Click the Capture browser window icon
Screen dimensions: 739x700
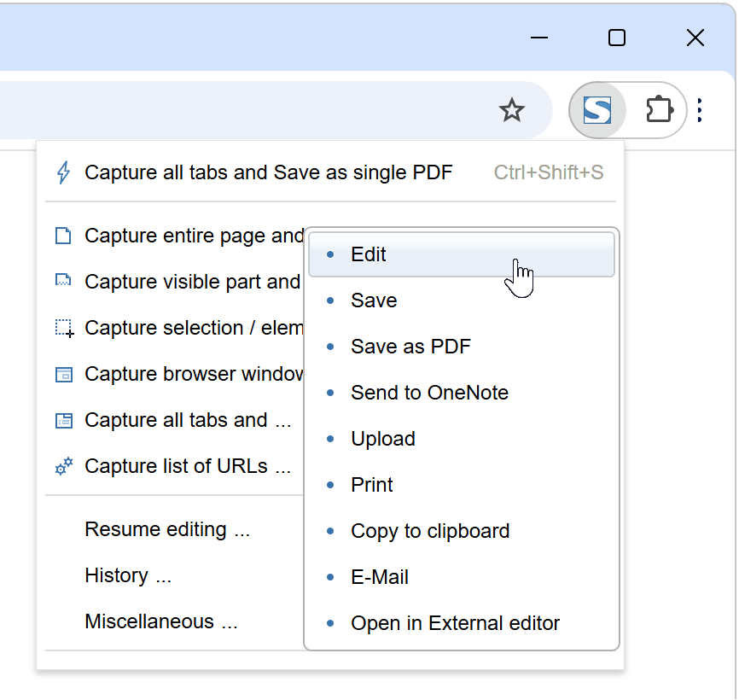click(x=63, y=374)
